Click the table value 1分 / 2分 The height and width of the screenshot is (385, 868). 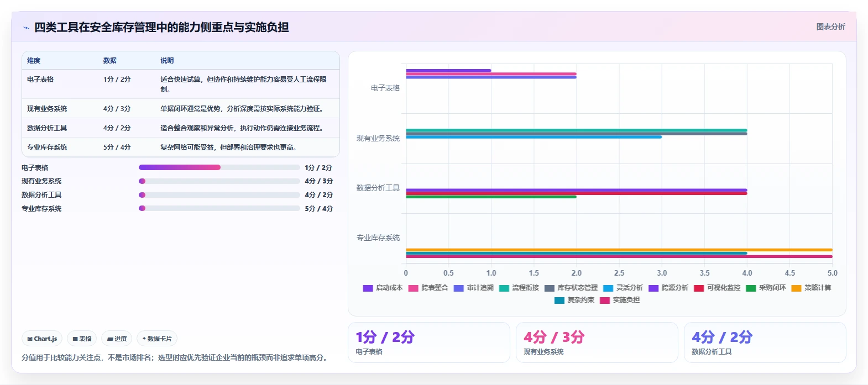pyautogui.click(x=117, y=80)
